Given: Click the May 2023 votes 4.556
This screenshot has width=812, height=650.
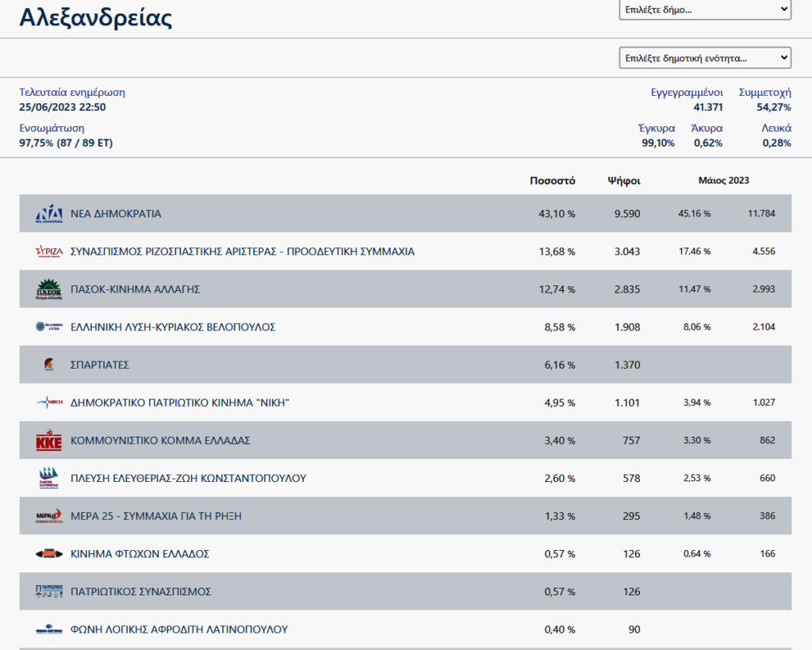Looking at the screenshot, I should (764, 251).
